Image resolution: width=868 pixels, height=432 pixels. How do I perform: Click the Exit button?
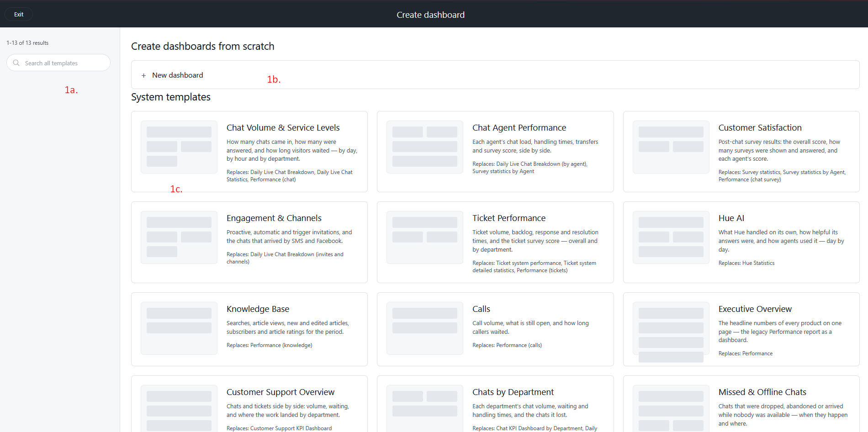(19, 14)
